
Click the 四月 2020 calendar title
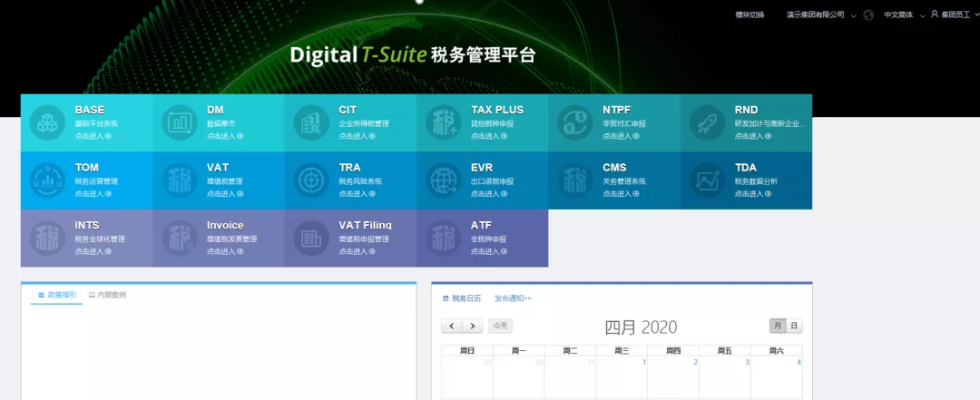(x=641, y=327)
